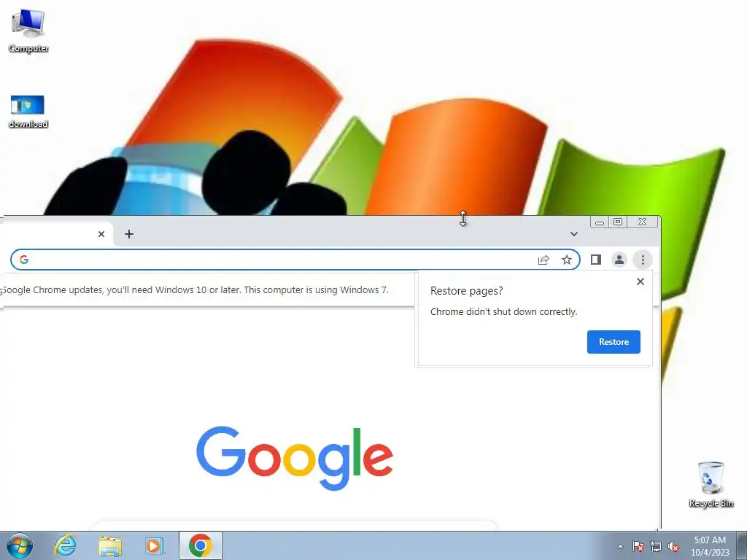Expand the Chrome tab search chevron
This screenshot has width=747, height=560.
pyautogui.click(x=574, y=234)
